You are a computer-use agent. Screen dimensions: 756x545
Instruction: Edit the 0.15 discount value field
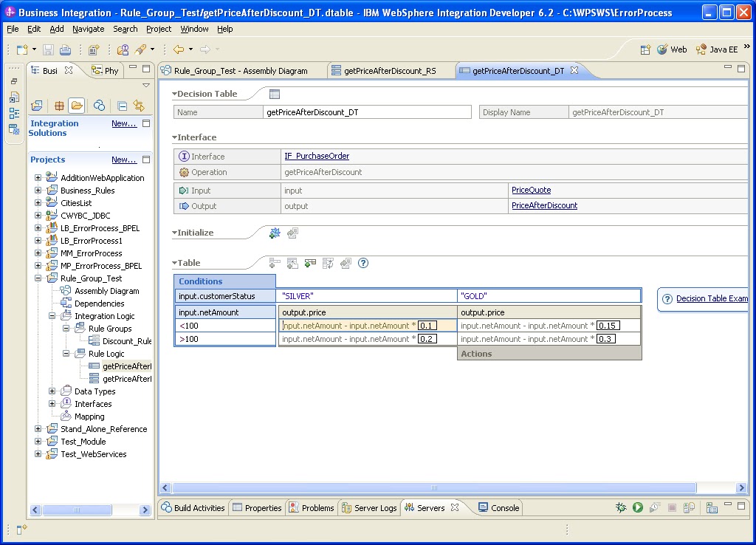click(x=608, y=326)
